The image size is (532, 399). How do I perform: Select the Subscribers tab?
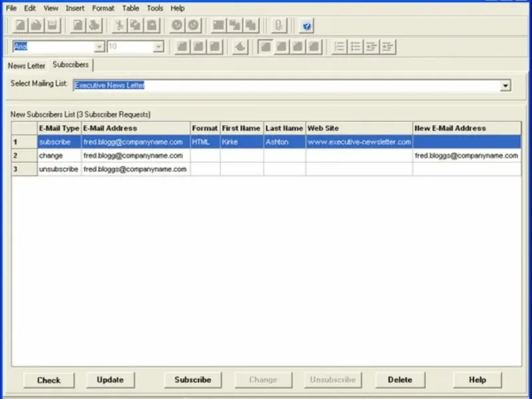point(70,65)
